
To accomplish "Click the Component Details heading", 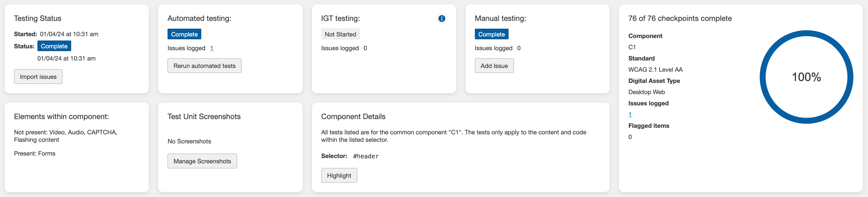I will (x=353, y=117).
